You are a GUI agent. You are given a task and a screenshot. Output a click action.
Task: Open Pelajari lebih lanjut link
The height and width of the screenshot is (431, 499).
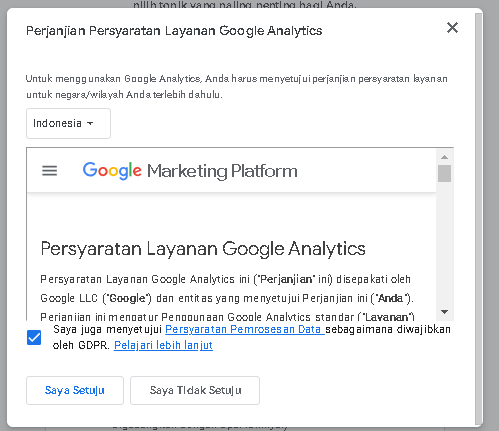(x=163, y=345)
